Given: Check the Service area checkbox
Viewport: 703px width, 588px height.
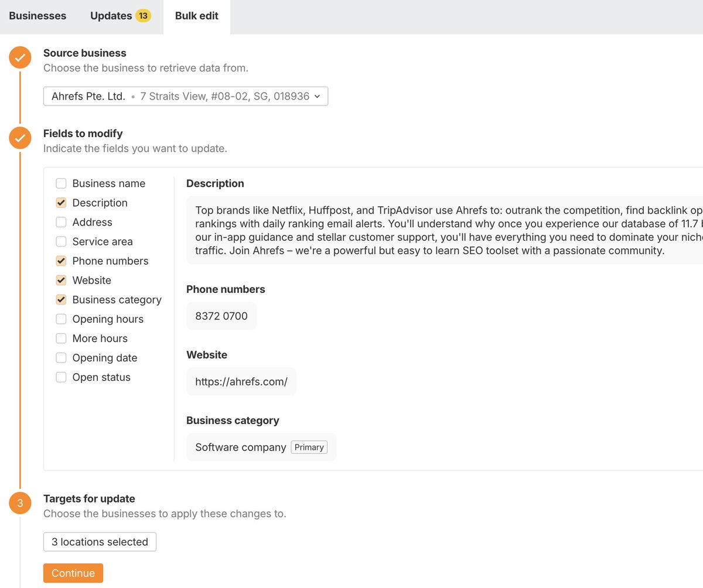Looking at the screenshot, I should point(61,241).
